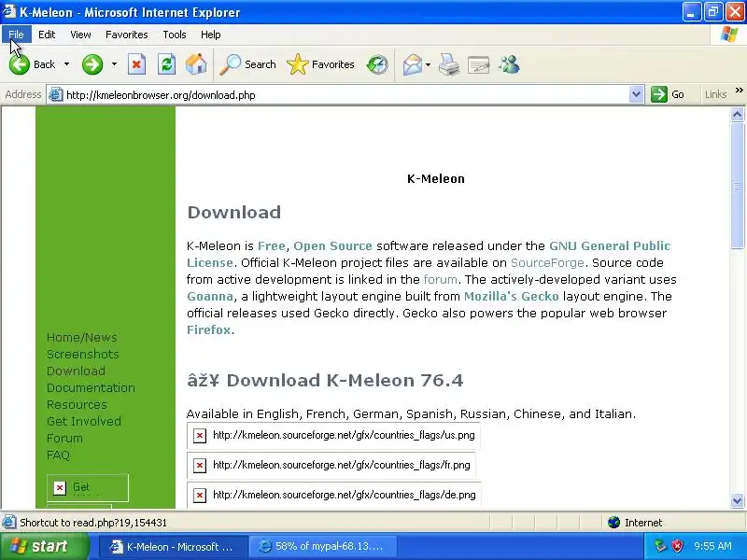The image size is (747, 560).
Task: Open the Edit menu
Action: [47, 35]
